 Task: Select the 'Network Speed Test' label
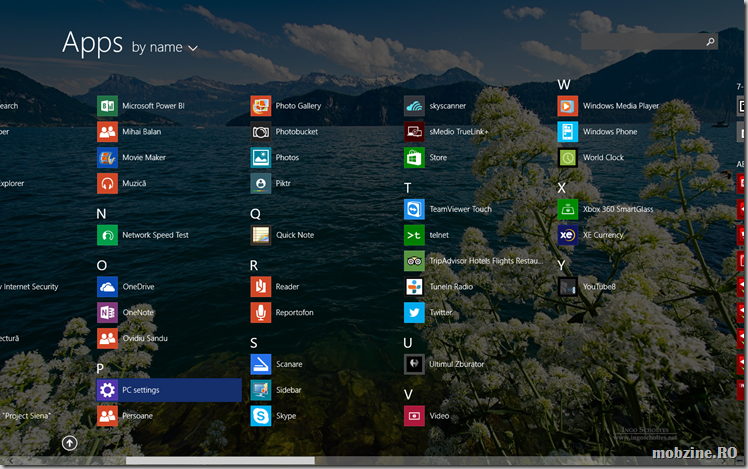coord(156,235)
